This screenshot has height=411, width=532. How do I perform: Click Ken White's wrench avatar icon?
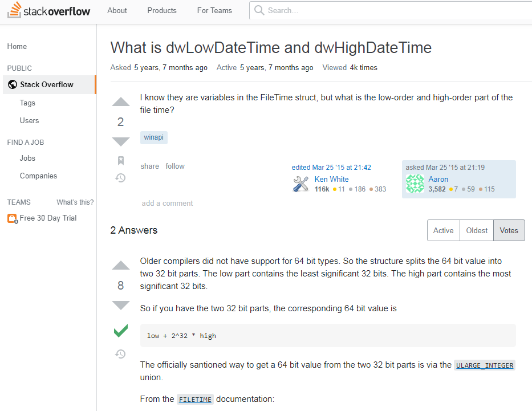[x=300, y=184]
